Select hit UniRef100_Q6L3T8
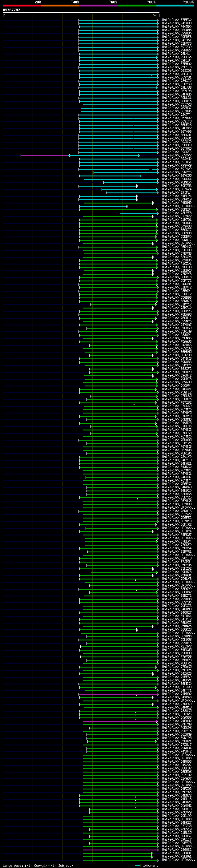 177,74
